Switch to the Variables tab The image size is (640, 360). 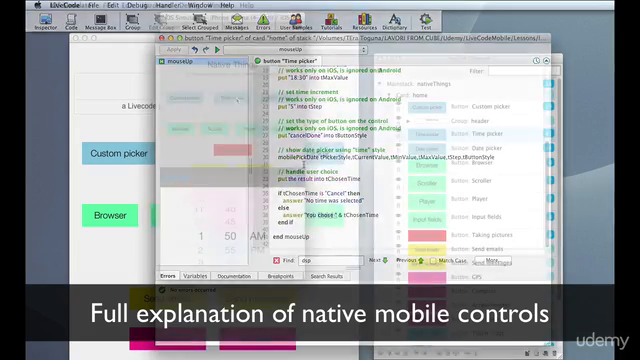(x=195, y=276)
